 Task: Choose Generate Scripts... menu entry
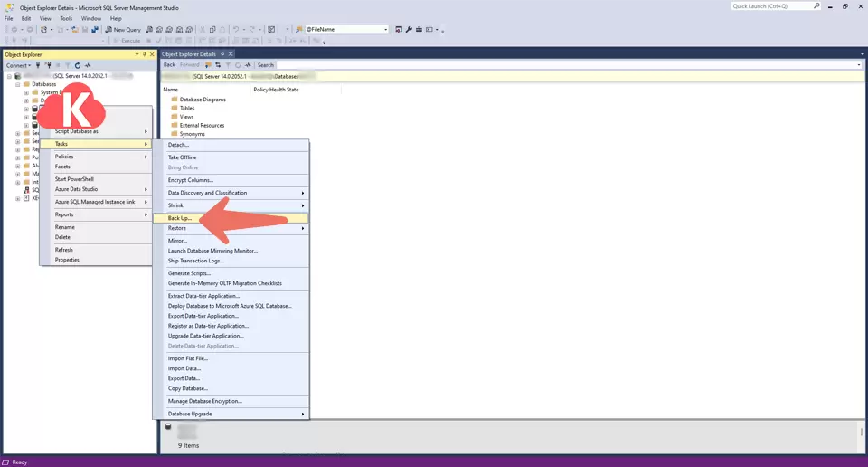pos(189,273)
